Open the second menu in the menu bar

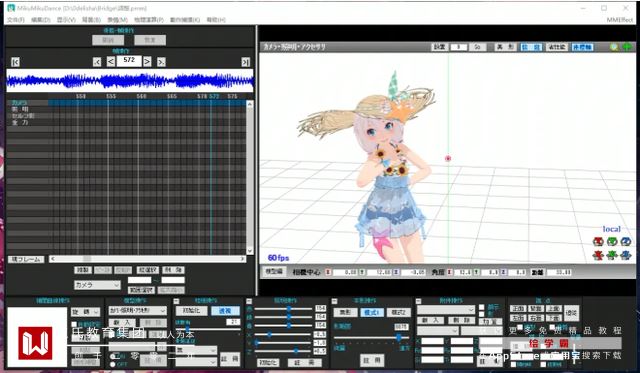pyautogui.click(x=40, y=20)
